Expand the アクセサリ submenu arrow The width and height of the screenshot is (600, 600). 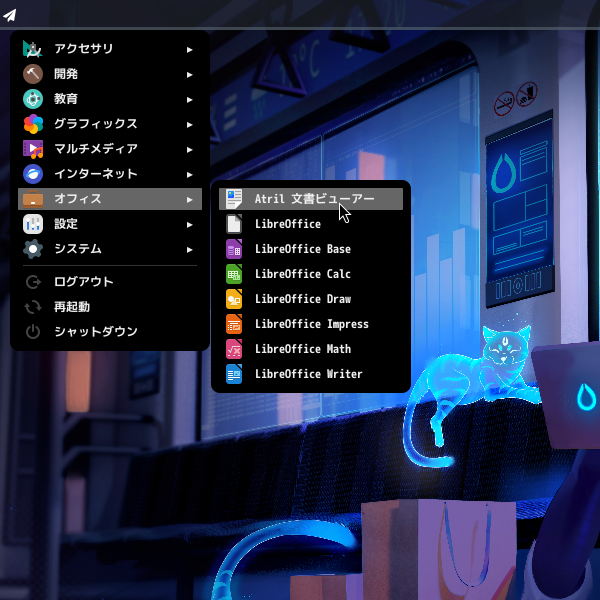pyautogui.click(x=189, y=50)
